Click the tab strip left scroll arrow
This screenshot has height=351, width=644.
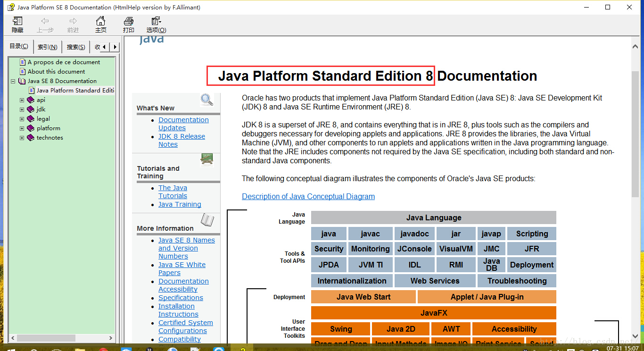coord(105,47)
